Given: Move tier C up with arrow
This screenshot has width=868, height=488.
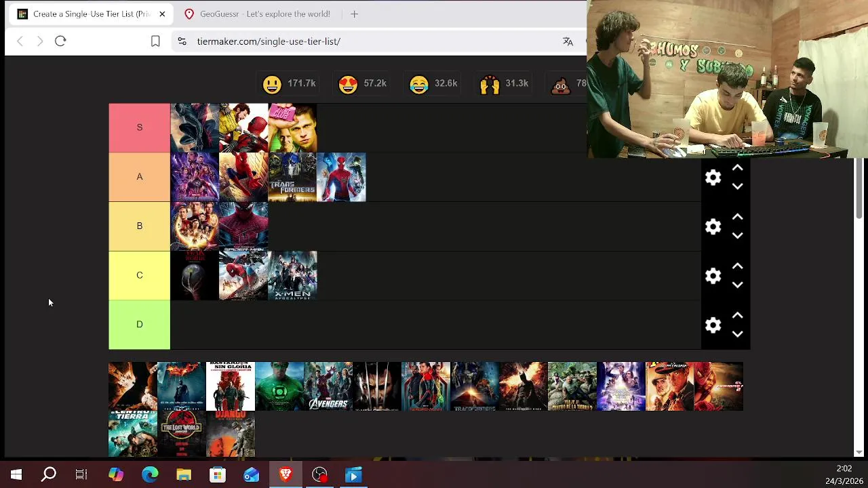Looking at the screenshot, I should 738,267.
